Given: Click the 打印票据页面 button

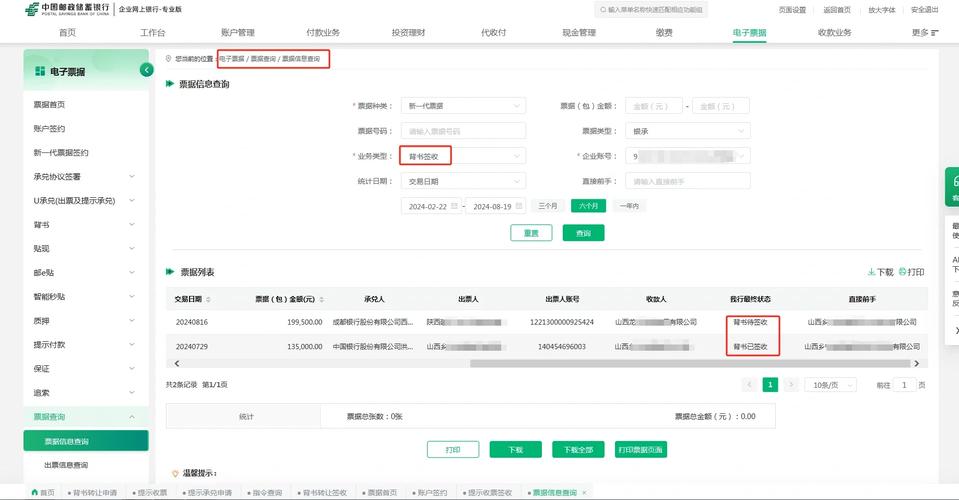Looking at the screenshot, I should click(640, 449).
